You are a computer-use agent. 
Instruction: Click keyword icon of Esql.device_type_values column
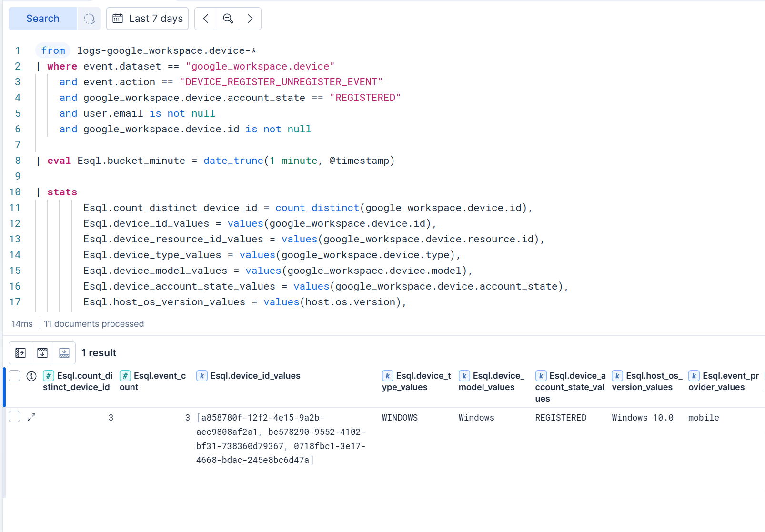click(388, 376)
